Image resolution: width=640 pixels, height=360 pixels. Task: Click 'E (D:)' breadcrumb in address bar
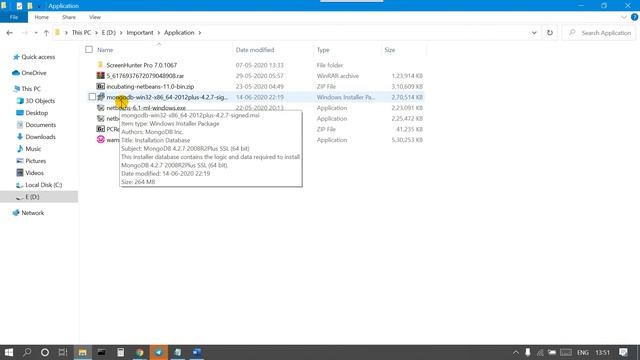point(109,33)
